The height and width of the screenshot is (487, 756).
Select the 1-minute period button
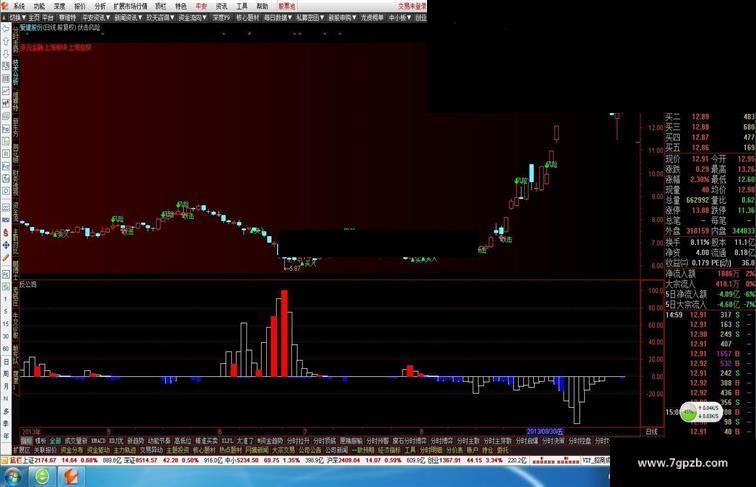(x=6, y=299)
